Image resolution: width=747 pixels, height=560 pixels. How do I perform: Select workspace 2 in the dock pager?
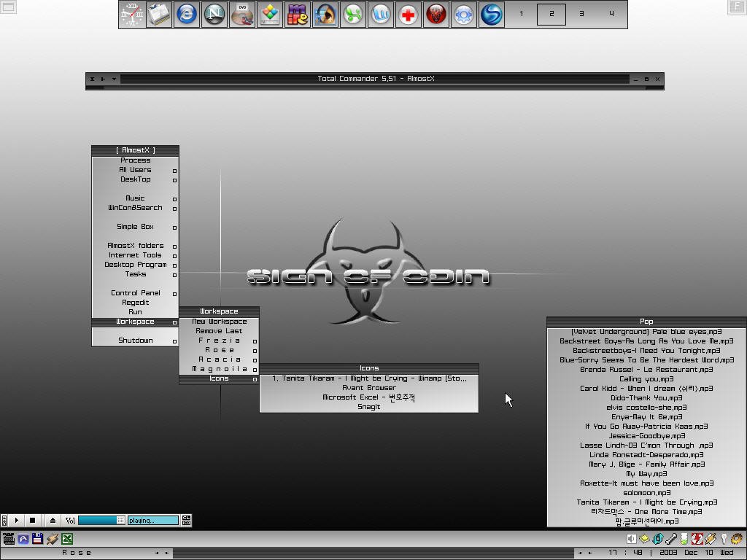point(551,14)
